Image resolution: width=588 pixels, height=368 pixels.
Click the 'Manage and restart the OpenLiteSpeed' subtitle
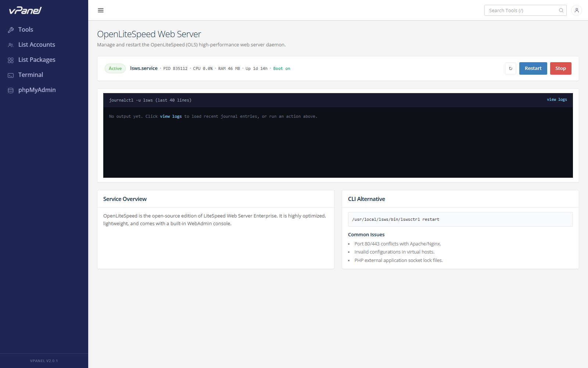(x=191, y=45)
